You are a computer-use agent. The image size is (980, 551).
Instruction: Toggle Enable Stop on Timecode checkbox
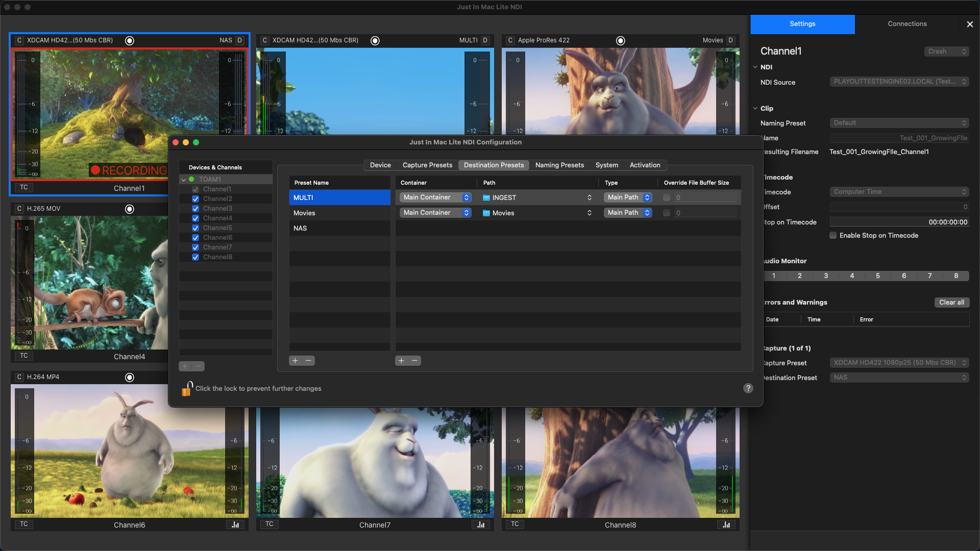coord(833,236)
